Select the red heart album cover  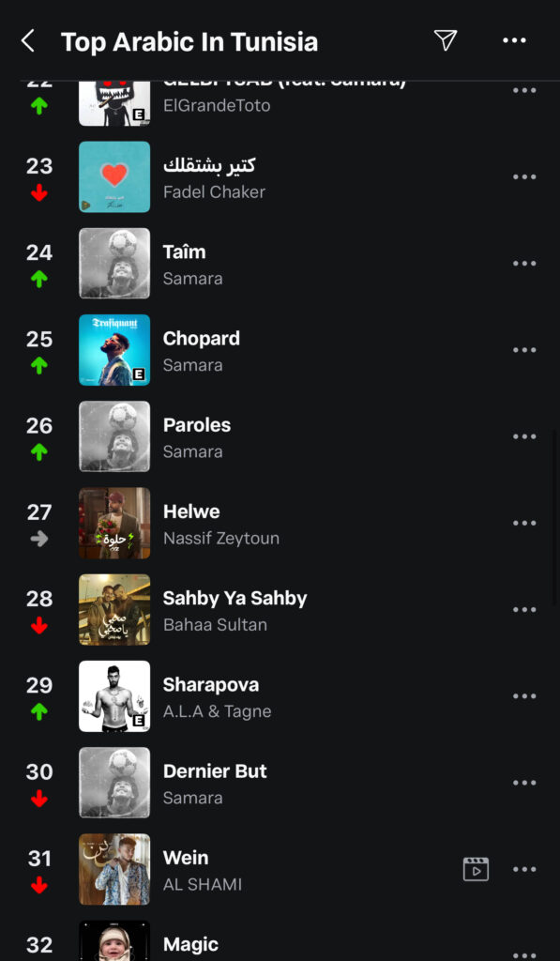click(114, 177)
